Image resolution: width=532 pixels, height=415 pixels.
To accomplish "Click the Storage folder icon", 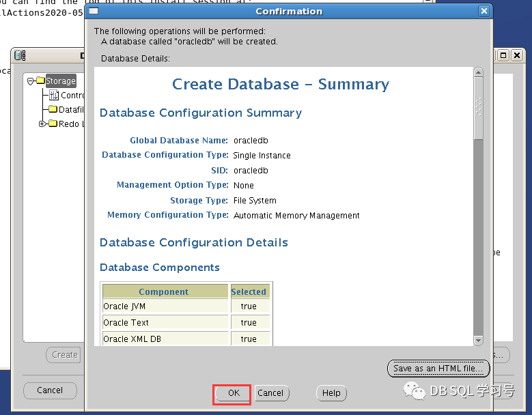I will coord(40,81).
